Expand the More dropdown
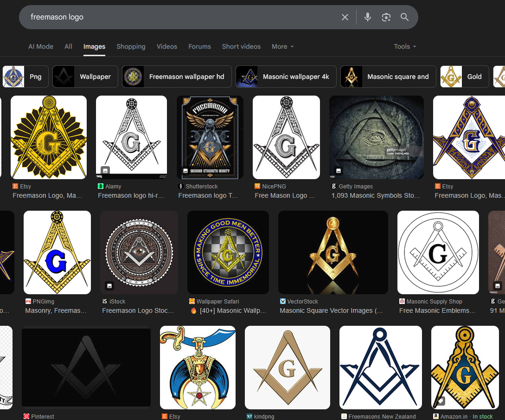The image size is (505, 420). [x=283, y=46]
